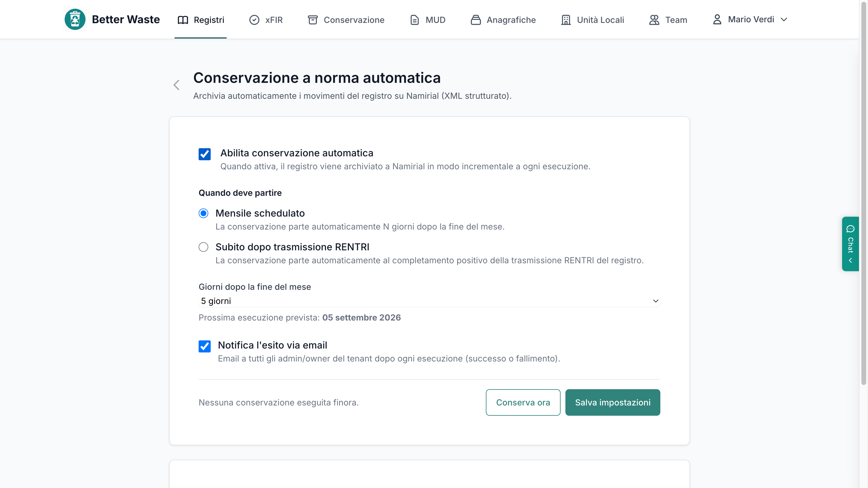868x488 pixels.
Task: Open the Giorni dopo la fine del mese dropdown
Action: click(x=429, y=301)
